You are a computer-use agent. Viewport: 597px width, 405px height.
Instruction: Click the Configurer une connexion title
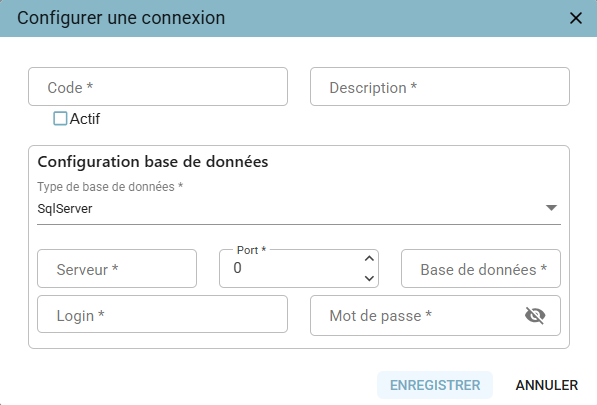click(x=121, y=18)
